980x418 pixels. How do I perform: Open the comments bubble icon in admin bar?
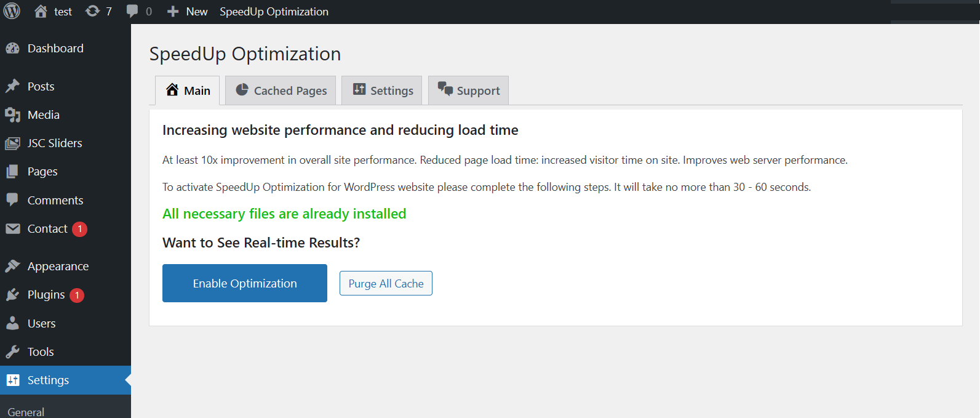point(132,11)
